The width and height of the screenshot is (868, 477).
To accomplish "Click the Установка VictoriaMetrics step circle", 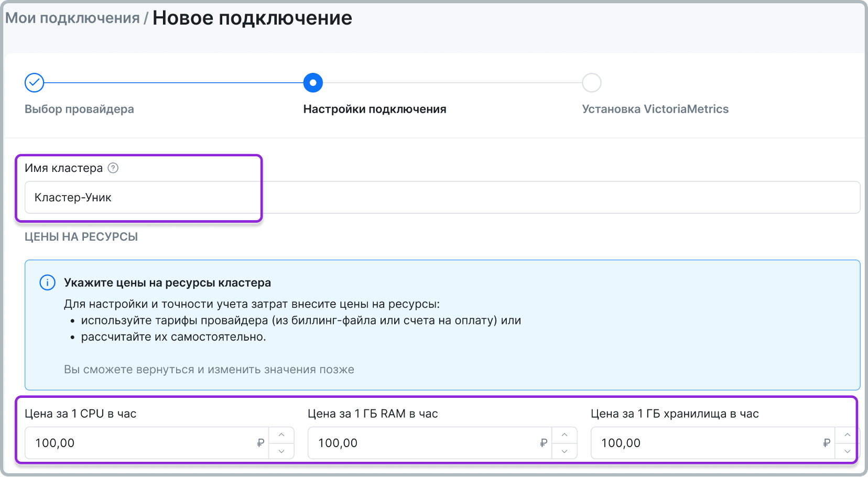I will point(591,83).
